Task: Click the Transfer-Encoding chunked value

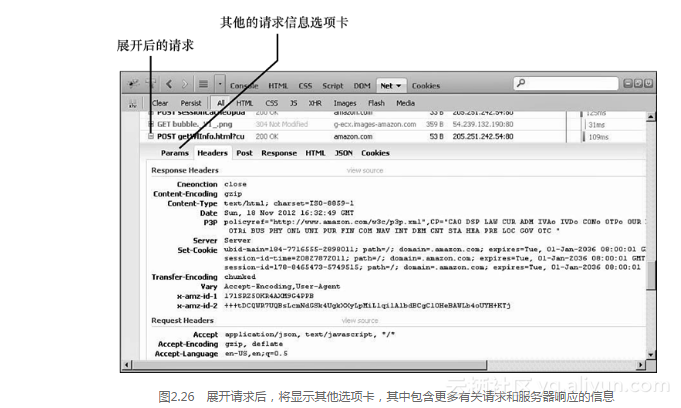Action: (x=240, y=277)
